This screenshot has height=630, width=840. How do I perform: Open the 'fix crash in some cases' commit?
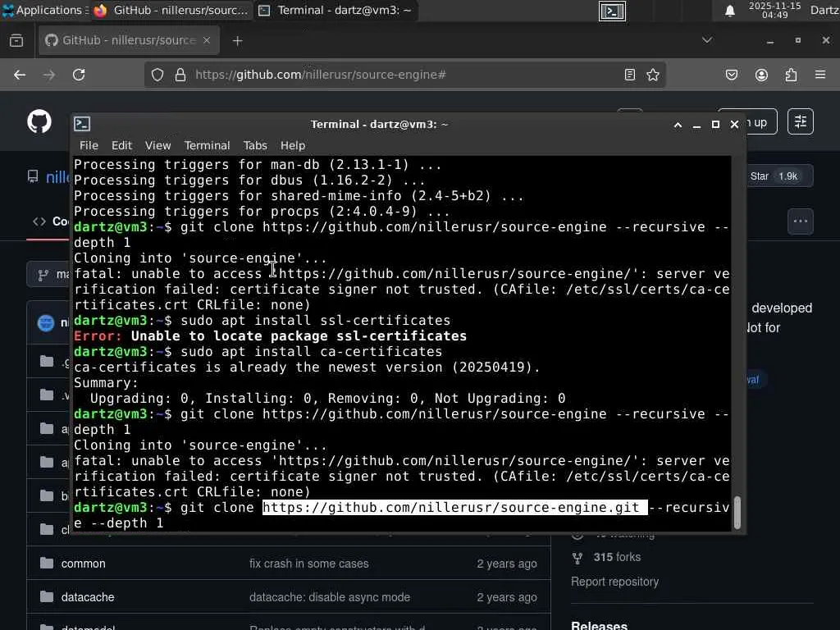click(308, 564)
